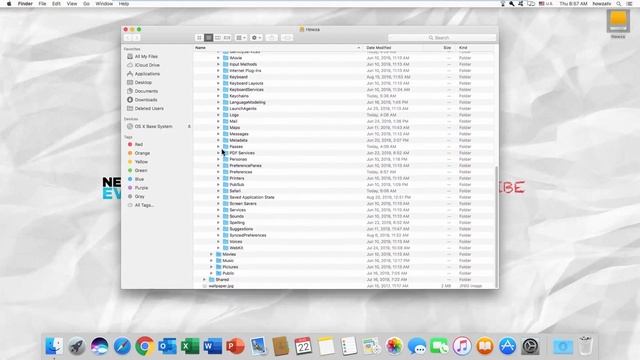Image resolution: width=640 pixels, height=360 pixels.
Task: Select the Screen Savers folder row
Action: [x=344, y=204]
